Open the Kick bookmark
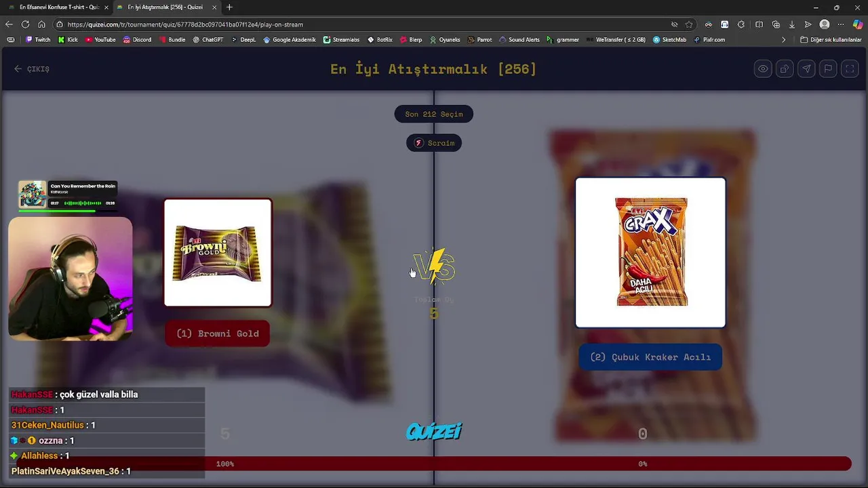Image resolution: width=868 pixels, height=488 pixels. pyautogui.click(x=68, y=39)
